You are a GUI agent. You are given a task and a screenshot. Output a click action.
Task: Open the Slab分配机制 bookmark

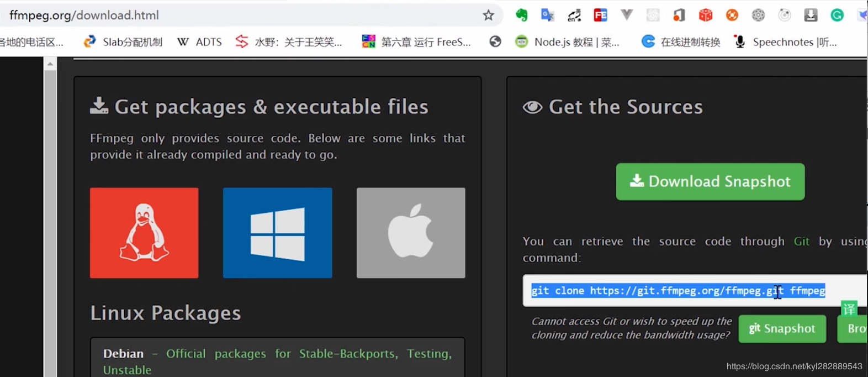[123, 42]
